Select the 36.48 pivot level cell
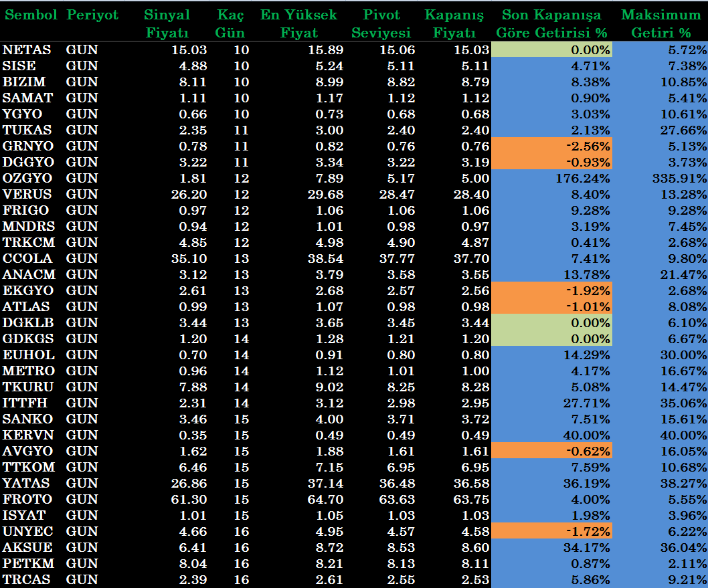 397,482
